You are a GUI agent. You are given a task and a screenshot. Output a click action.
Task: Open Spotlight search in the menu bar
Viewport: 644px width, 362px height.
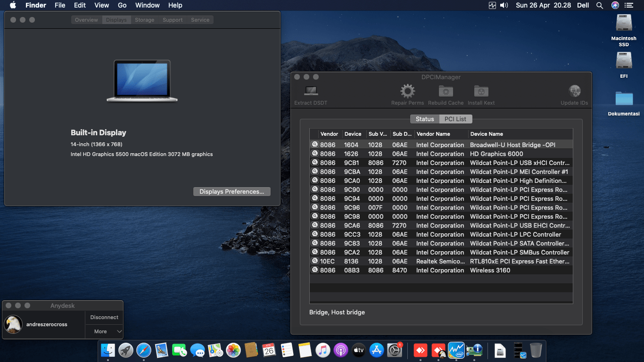tap(600, 5)
